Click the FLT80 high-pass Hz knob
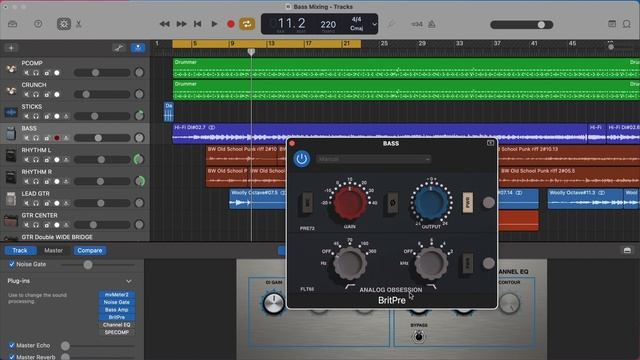Viewport: 640px width, 360px height. (350, 263)
